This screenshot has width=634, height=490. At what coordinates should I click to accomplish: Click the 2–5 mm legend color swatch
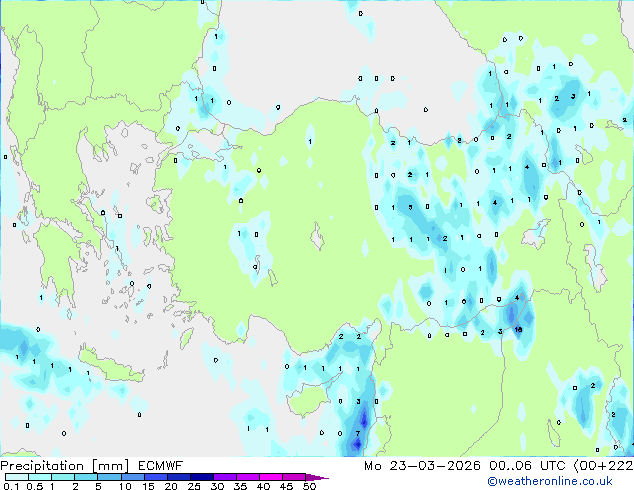click(x=86, y=477)
